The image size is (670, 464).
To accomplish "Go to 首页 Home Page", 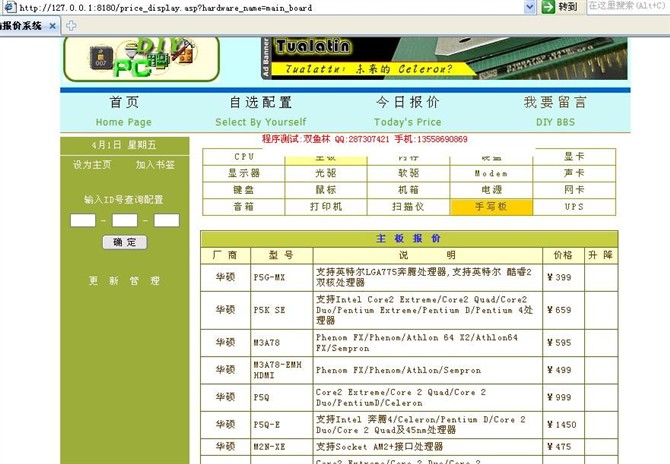I will [x=124, y=112].
